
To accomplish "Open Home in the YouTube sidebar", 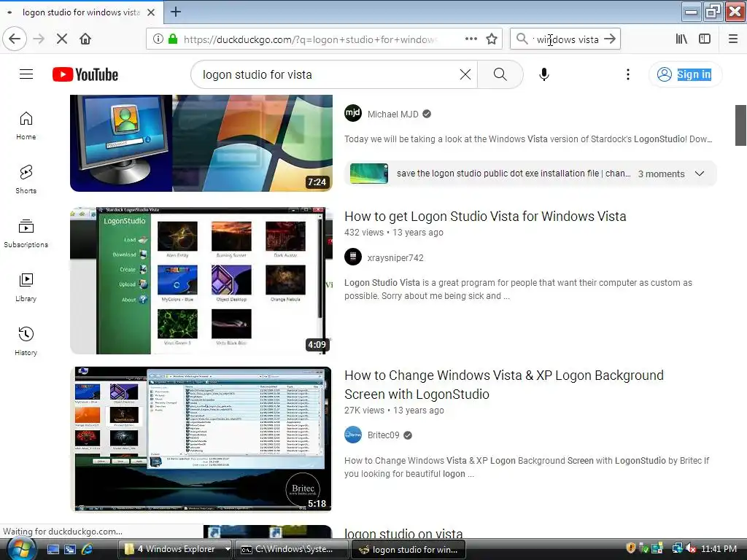I will click(x=26, y=125).
